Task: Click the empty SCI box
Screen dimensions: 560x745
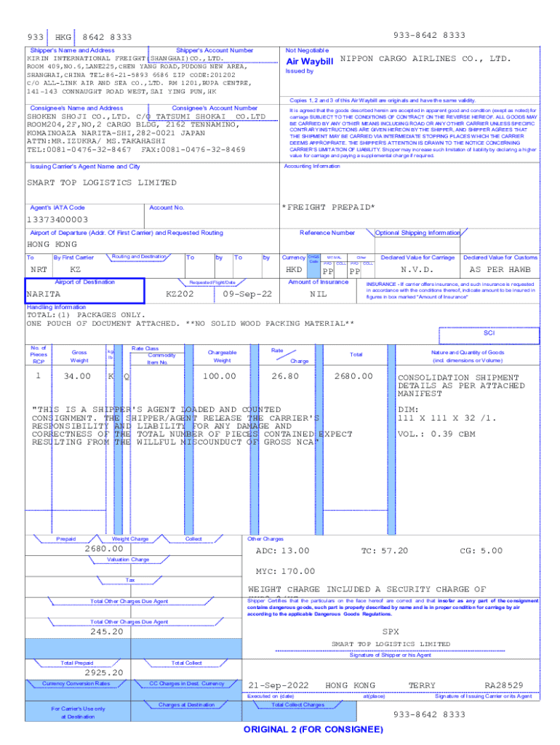Action: tap(489, 333)
